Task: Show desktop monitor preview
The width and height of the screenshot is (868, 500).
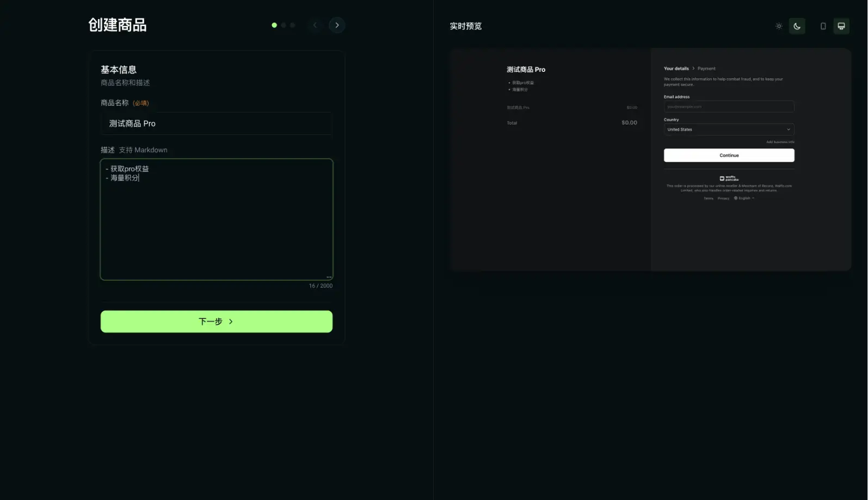Action: click(x=841, y=26)
